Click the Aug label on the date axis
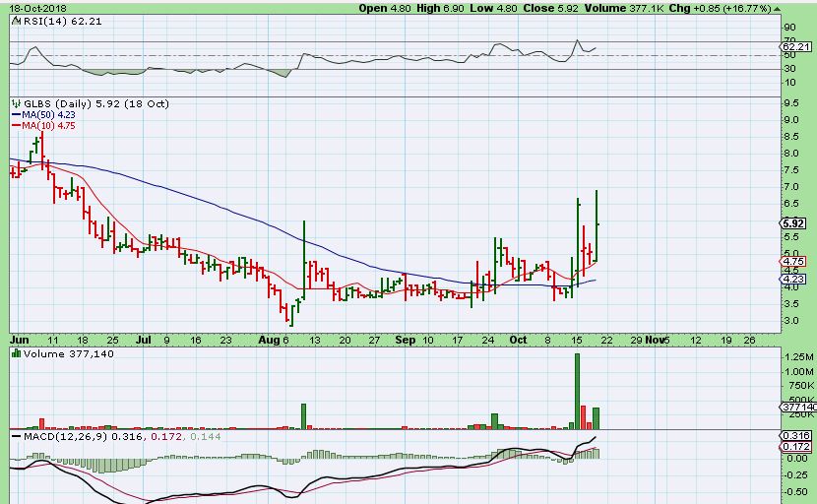The image size is (817, 504). [x=267, y=339]
